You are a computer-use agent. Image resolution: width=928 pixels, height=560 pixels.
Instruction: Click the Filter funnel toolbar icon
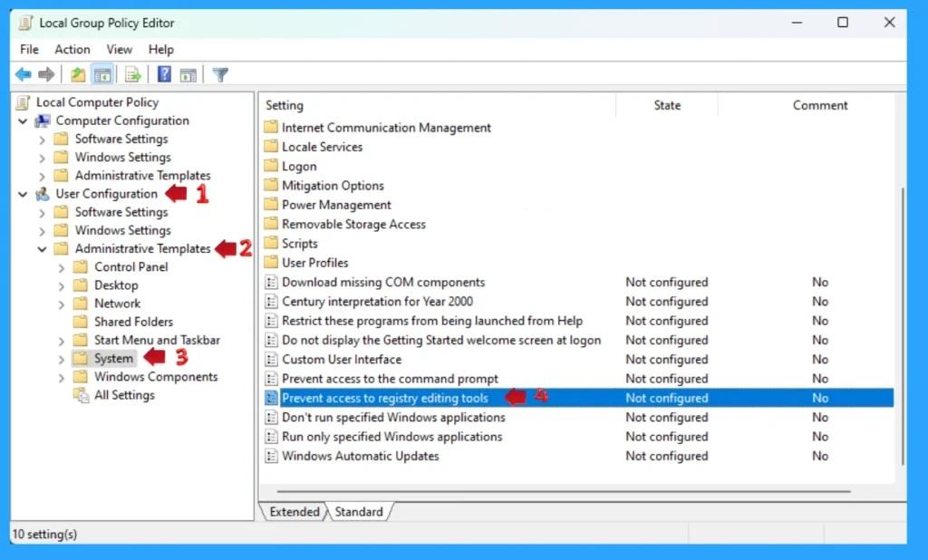pos(219,75)
